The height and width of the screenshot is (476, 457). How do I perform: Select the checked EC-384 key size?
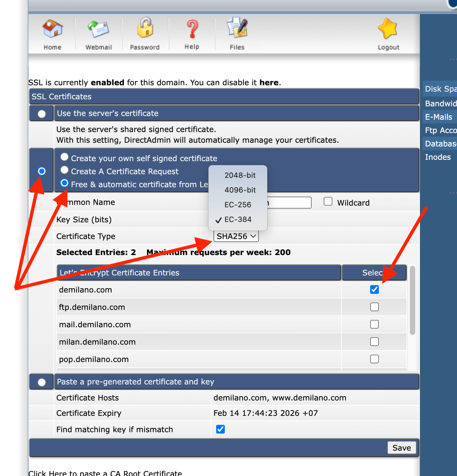click(x=238, y=219)
